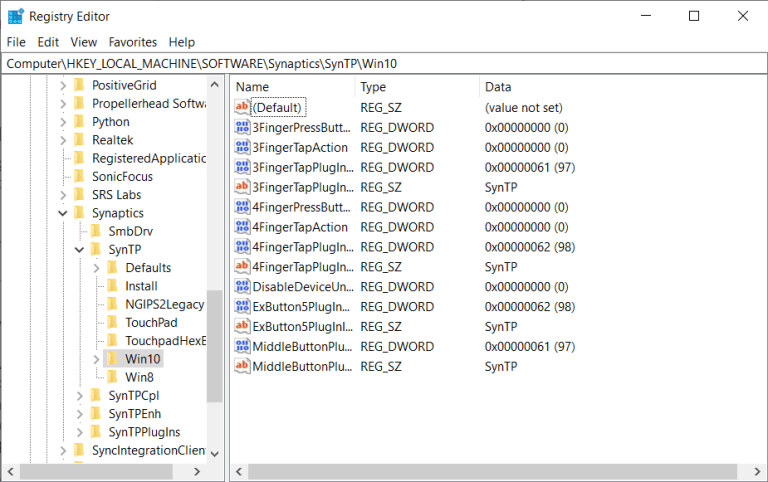Screen dimensions: 768x482
Task: Sort values by Type column header
Action: pos(414,87)
